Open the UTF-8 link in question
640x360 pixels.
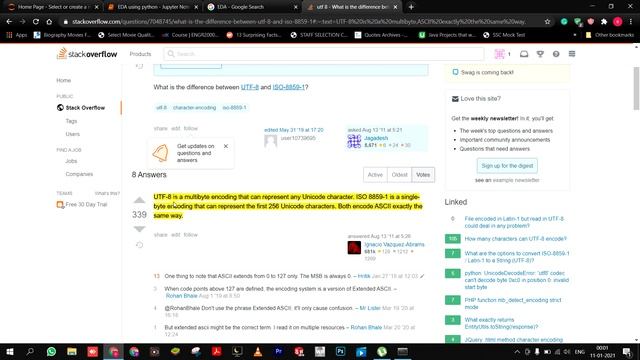pos(250,87)
